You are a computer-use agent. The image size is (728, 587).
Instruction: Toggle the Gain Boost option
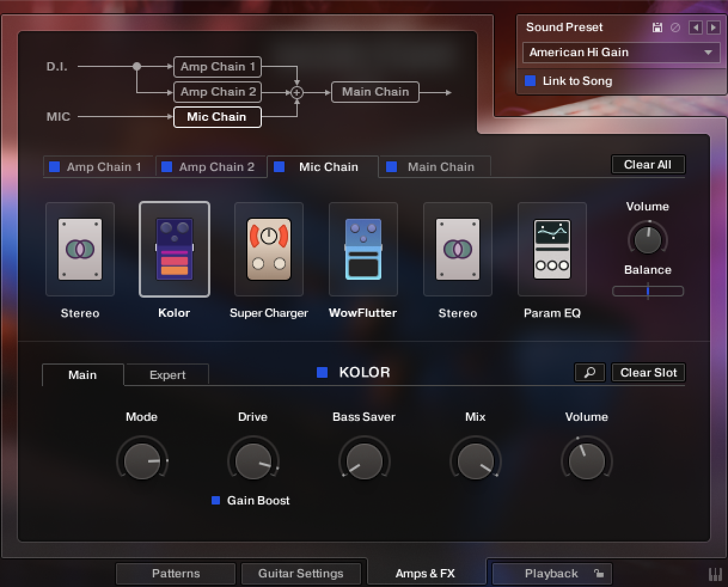pyautogui.click(x=215, y=500)
